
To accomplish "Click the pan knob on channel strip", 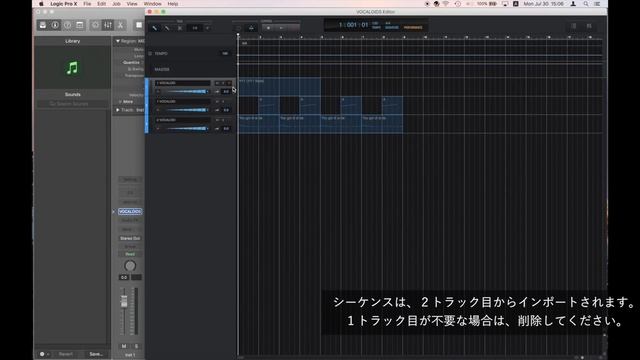I will tap(130, 266).
